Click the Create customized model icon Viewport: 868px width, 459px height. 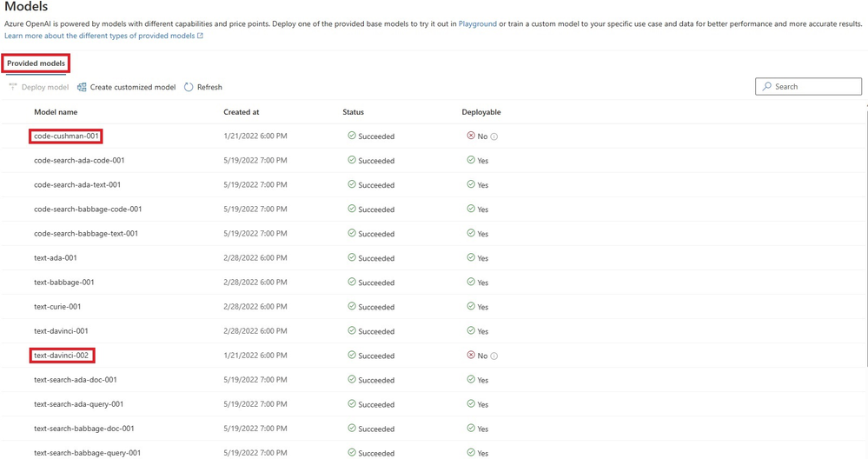click(x=82, y=87)
